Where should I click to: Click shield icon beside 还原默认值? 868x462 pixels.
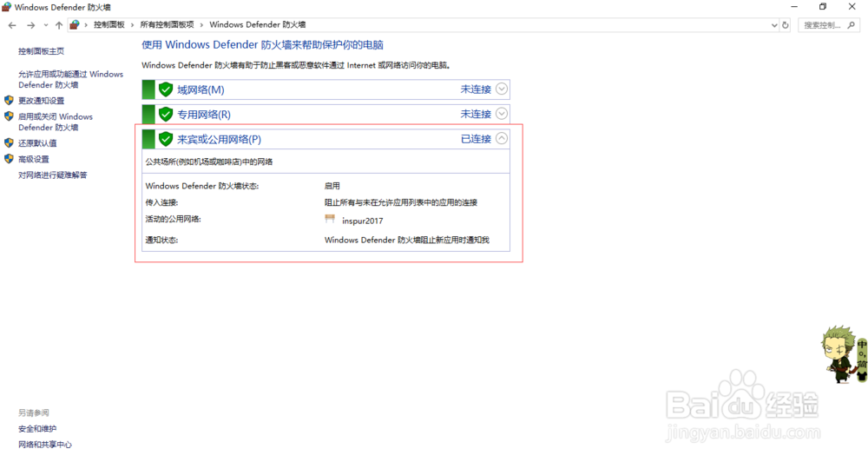coord(9,143)
